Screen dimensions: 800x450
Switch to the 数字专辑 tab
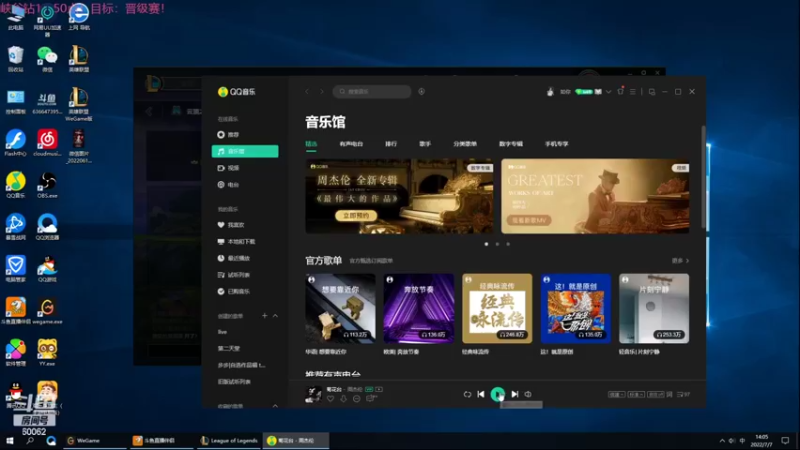coord(511,144)
